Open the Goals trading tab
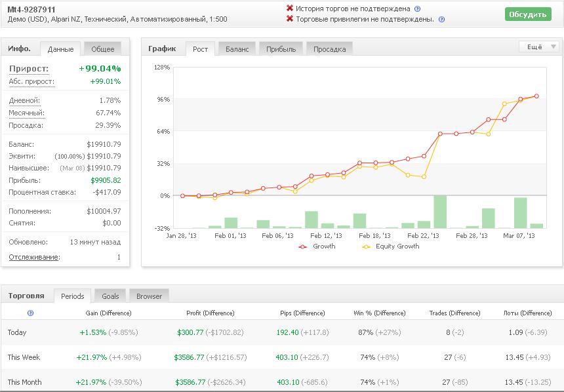 pos(110,296)
